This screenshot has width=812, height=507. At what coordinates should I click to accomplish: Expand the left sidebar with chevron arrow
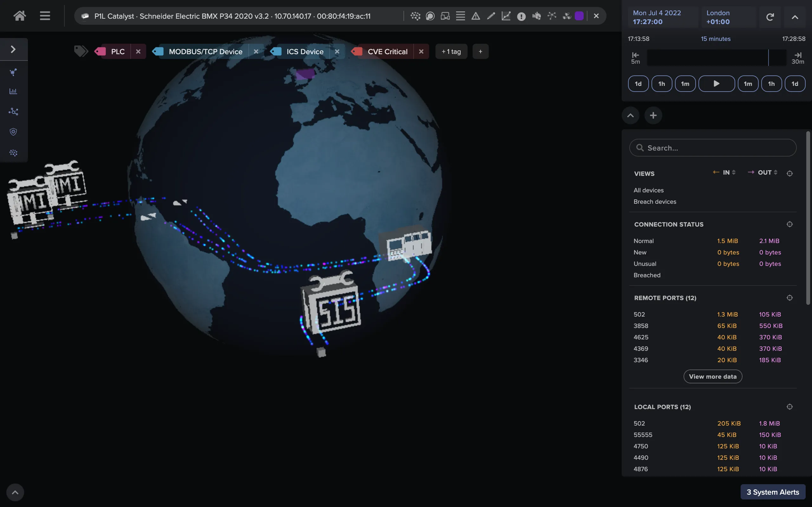pyautogui.click(x=13, y=49)
